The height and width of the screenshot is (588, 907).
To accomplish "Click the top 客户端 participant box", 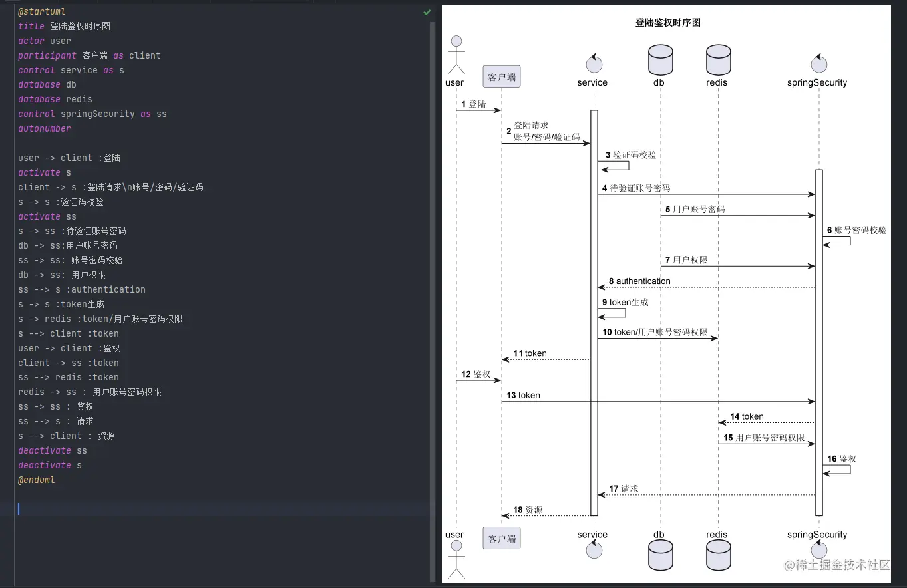I will click(502, 77).
